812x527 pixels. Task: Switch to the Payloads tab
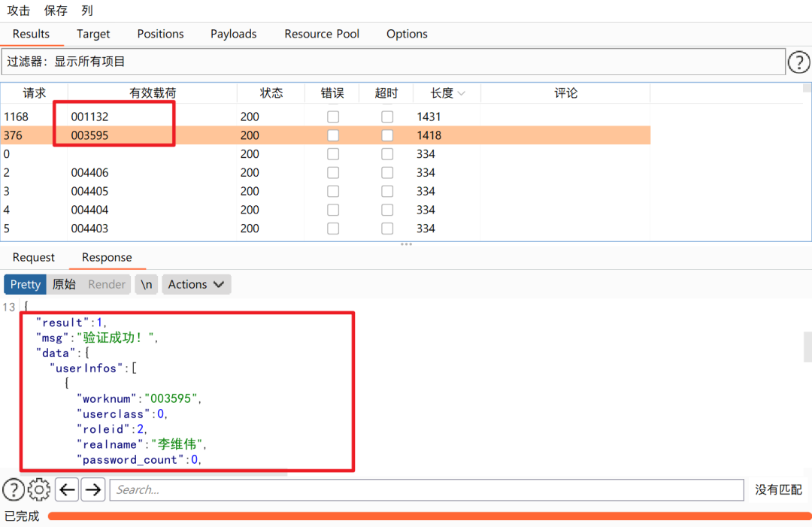coord(234,34)
